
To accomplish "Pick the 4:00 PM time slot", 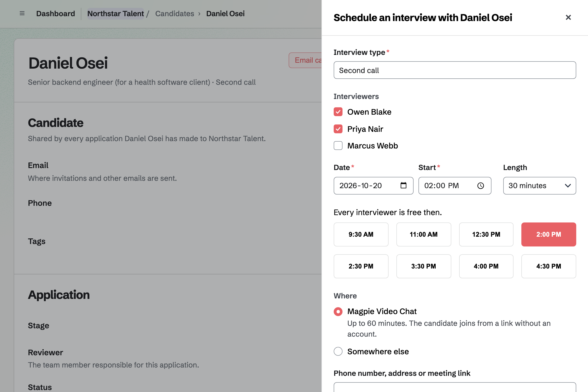I will coord(486,266).
